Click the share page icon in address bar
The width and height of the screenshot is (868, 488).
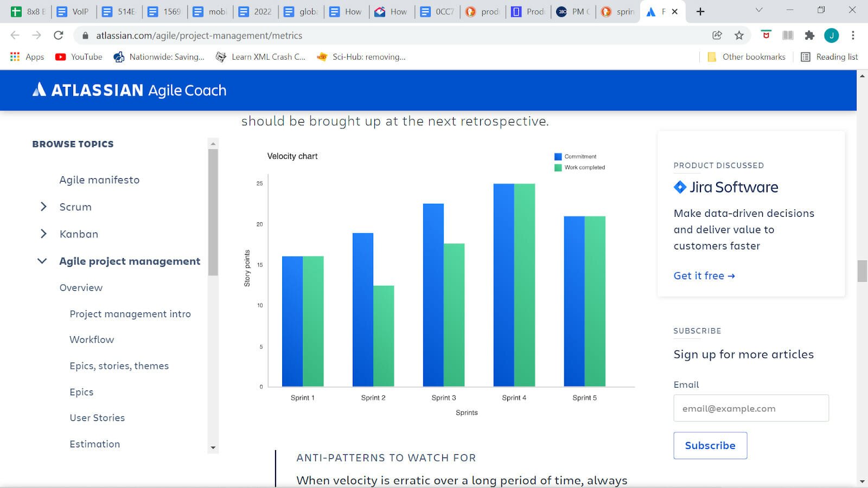click(717, 35)
